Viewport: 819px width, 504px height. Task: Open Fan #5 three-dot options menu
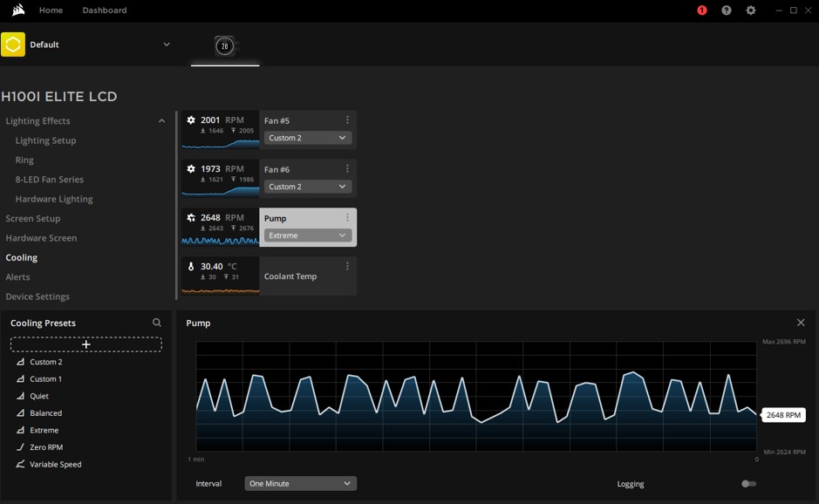click(347, 120)
